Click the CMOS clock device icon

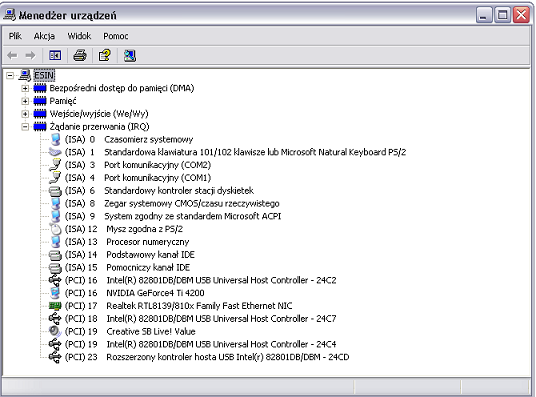[x=55, y=203]
